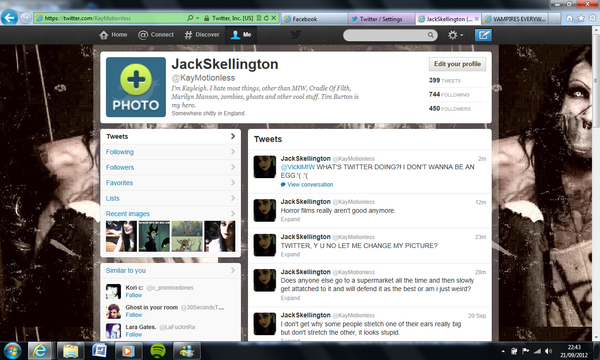The width and height of the screenshot is (600, 360).
Task: Select Tweets in the profile sidebar
Action: click(171, 137)
